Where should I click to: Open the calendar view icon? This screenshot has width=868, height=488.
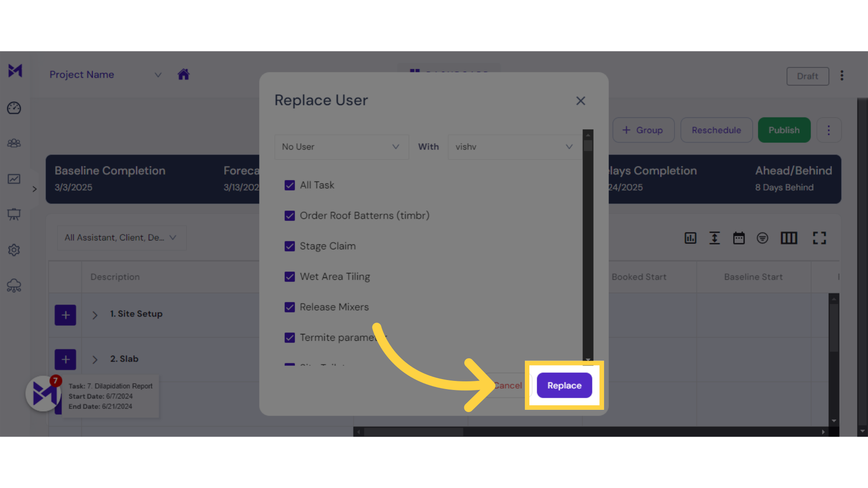click(x=739, y=238)
